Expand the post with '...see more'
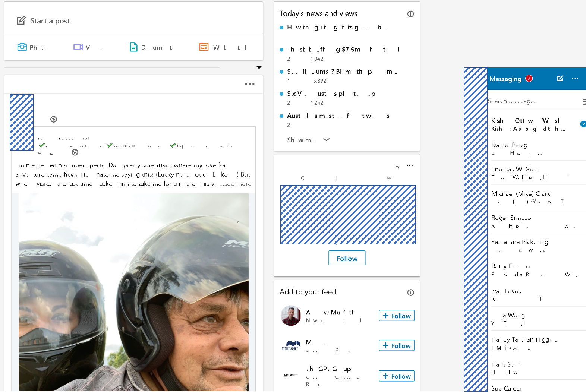The image size is (586, 392). 235,184
